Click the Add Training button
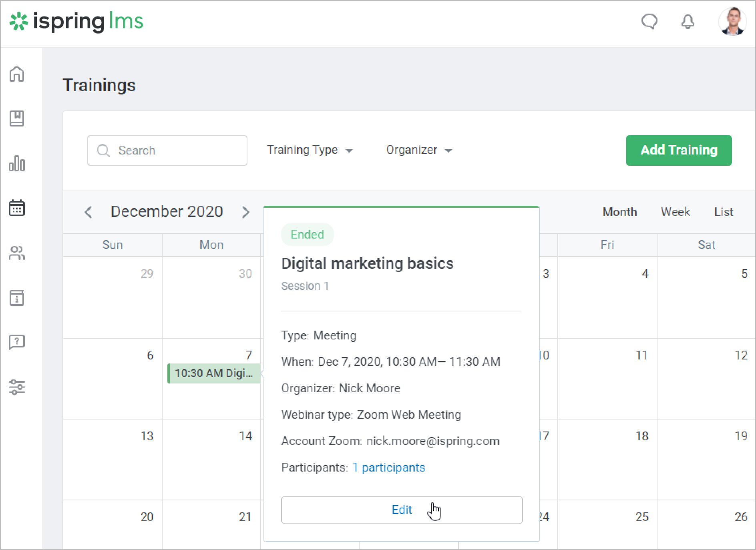 [679, 150]
